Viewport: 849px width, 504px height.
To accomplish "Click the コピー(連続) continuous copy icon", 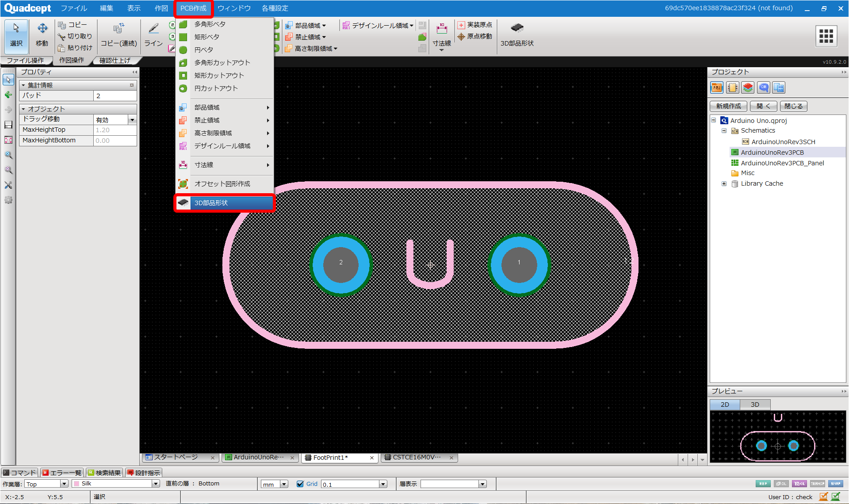I will pos(119,29).
